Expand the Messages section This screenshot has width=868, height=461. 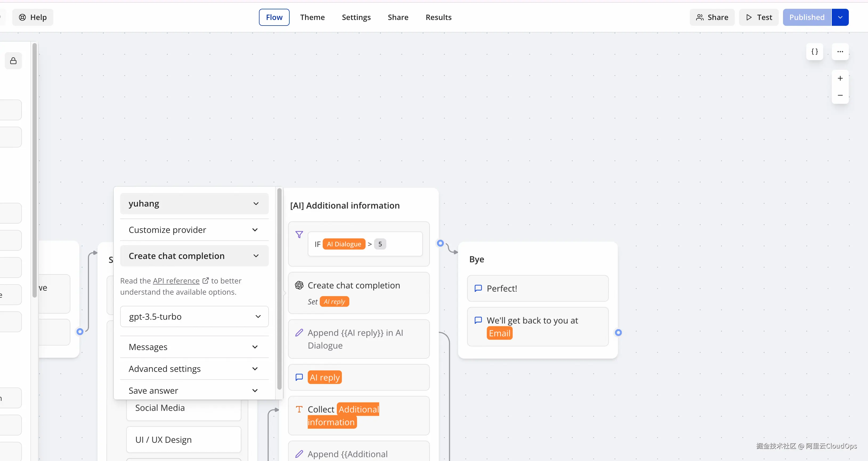pyautogui.click(x=194, y=347)
